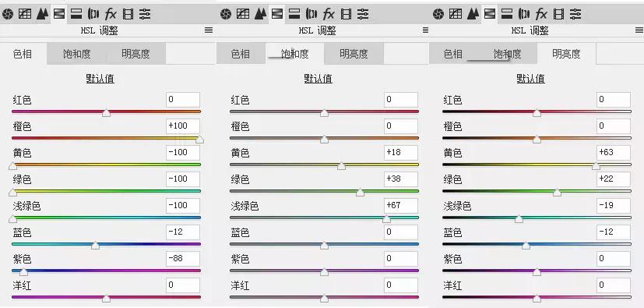The image size is (644, 308).
Task: Open Detail mountains icon in Hue panel
Action: click(x=42, y=14)
